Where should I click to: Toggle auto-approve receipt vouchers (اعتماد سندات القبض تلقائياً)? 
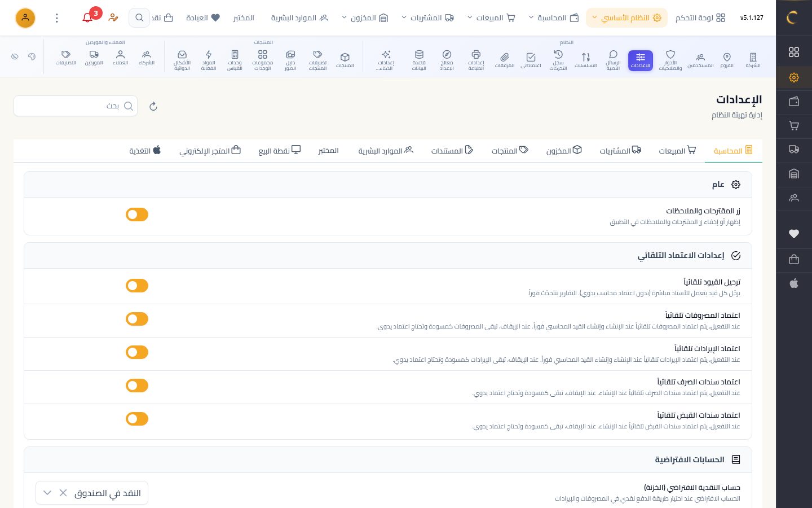(137, 419)
